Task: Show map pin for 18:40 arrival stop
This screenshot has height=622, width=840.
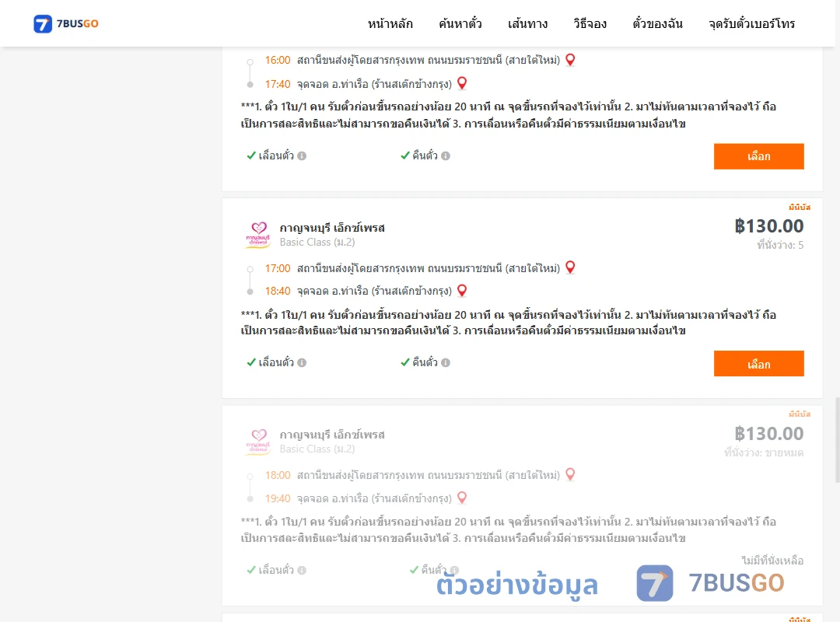Action: 462,290
